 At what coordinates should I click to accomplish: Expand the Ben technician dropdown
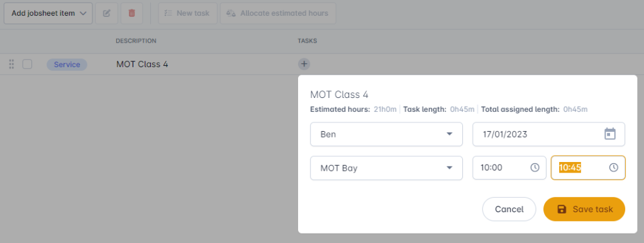point(387,134)
